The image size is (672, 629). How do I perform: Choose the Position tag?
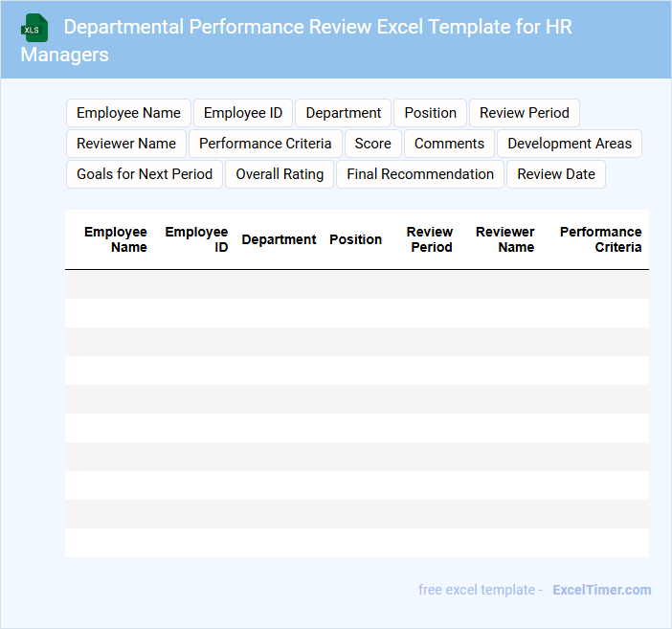pyautogui.click(x=430, y=113)
